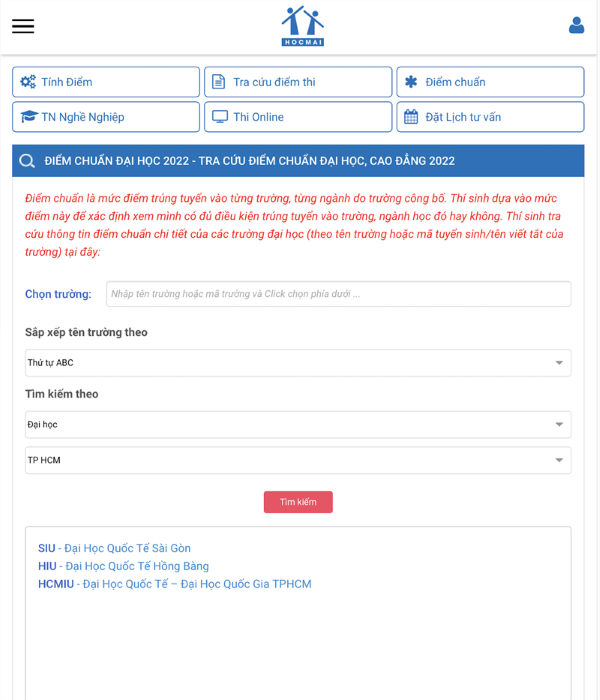Expand the Thứ tự ABC sort dropdown
This screenshot has height=700, width=600.
point(298,363)
